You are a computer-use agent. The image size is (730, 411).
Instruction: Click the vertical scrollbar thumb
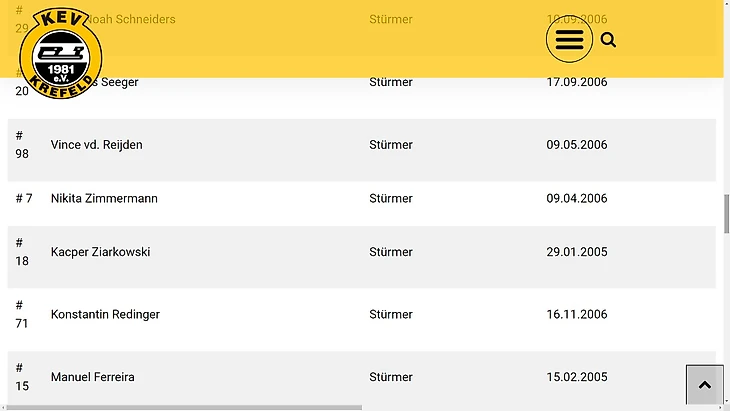pos(726,214)
